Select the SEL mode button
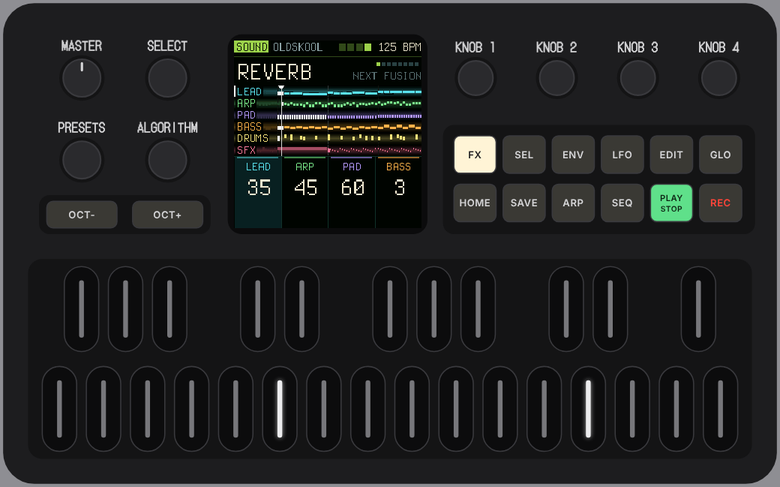The height and width of the screenshot is (487, 780). [x=524, y=155]
